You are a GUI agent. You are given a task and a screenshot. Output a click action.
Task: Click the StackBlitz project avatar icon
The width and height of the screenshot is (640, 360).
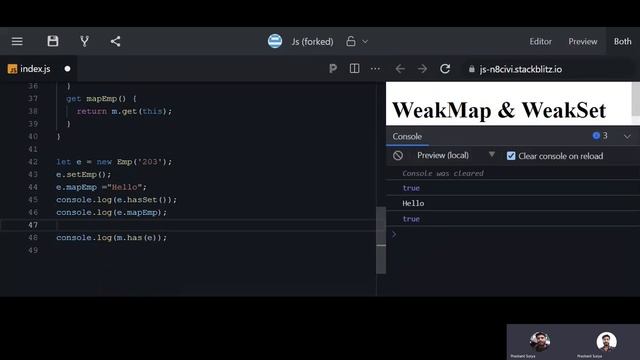275,41
